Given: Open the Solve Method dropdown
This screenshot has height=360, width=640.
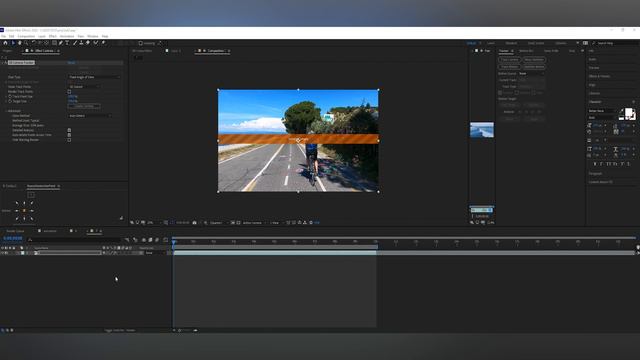Looking at the screenshot, I should pyautogui.click(x=89, y=116).
